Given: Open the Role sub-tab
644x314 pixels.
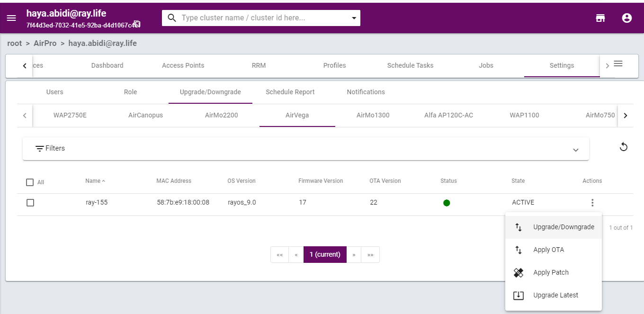Looking at the screenshot, I should 131,92.
